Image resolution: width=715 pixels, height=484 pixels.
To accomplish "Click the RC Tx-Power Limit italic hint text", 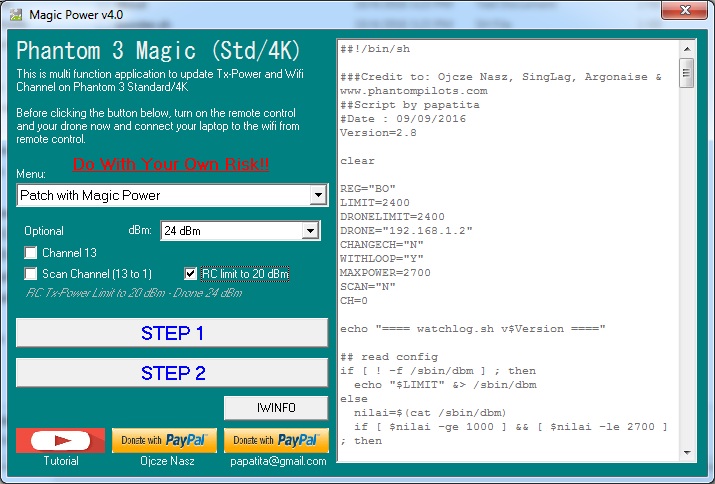I will [134, 293].
